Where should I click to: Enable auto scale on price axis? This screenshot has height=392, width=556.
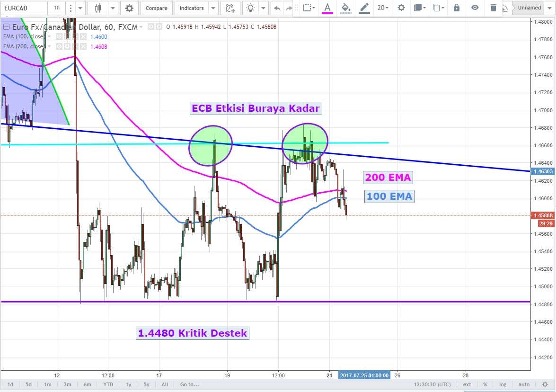coord(524,384)
